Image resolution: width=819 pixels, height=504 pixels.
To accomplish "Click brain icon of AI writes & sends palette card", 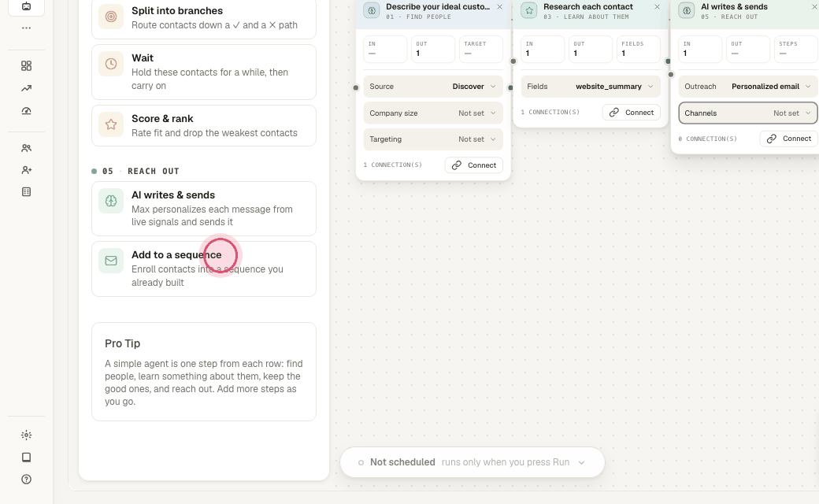I will point(111,201).
